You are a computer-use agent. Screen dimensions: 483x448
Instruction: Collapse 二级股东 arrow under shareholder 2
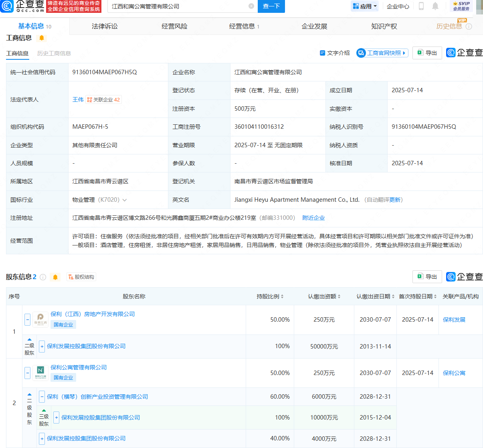[x=29, y=394]
